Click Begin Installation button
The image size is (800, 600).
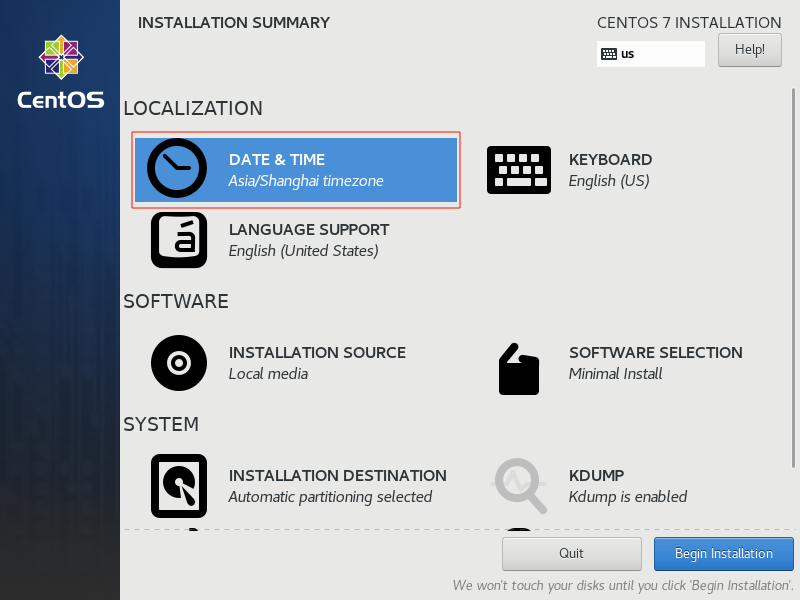[723, 554]
